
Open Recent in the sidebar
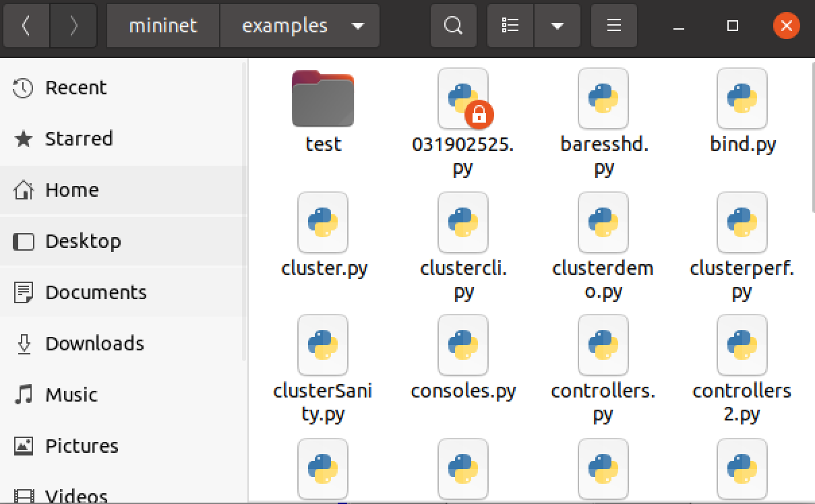[x=124, y=88]
